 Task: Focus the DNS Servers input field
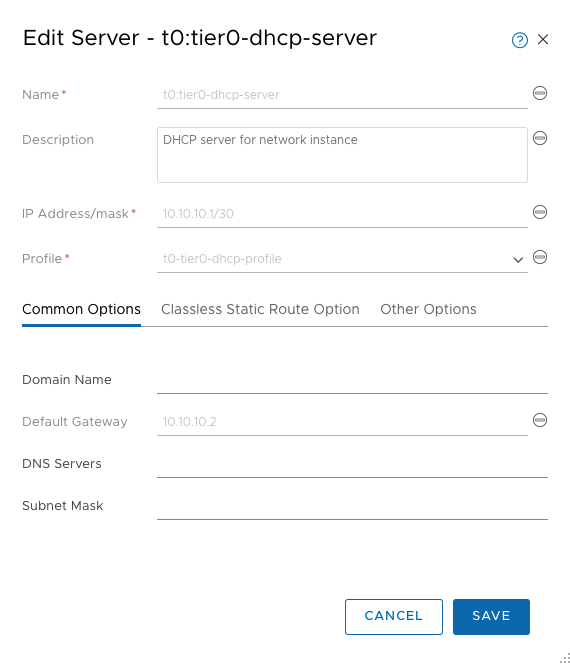point(352,464)
